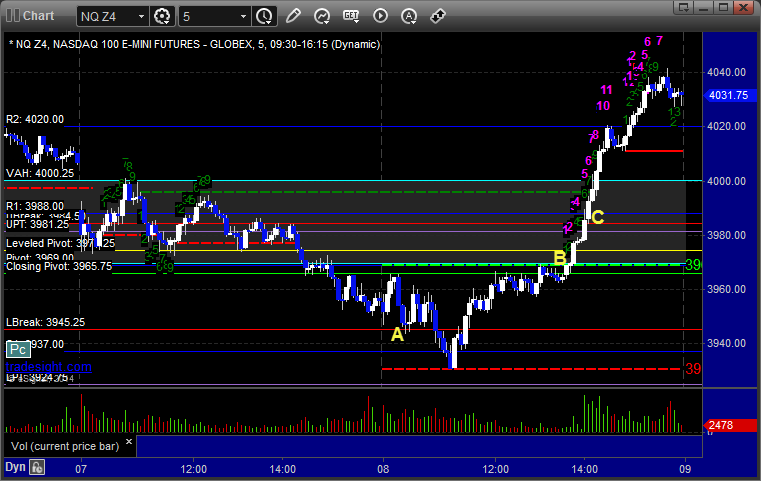Click the Closing Pivot: 3965.75 label

pyautogui.click(x=59, y=266)
